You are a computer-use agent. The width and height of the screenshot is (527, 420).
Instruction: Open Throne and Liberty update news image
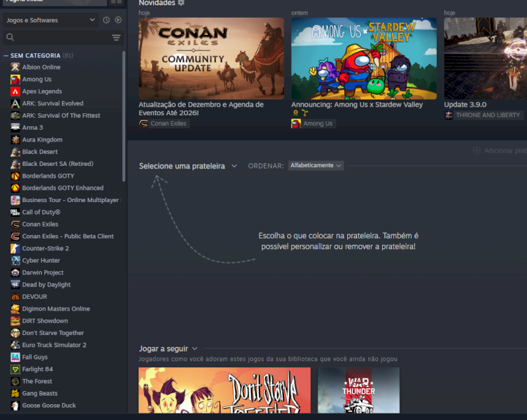485,59
